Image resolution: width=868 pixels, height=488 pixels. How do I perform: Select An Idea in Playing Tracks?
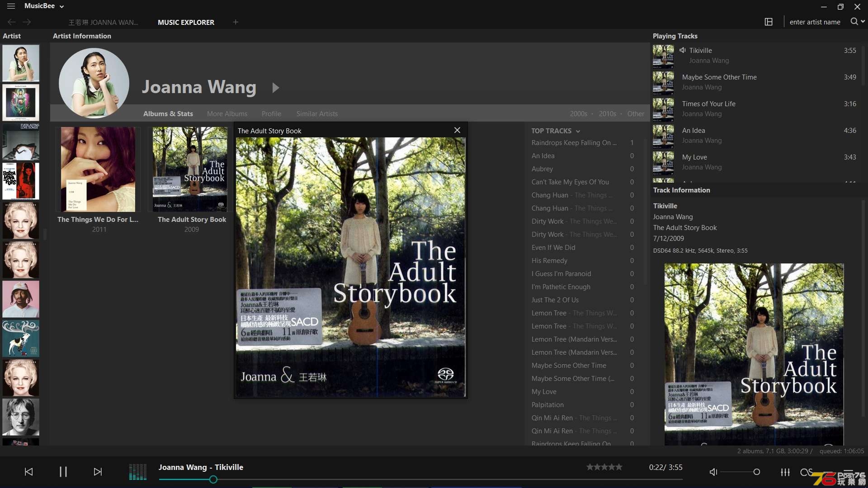(756, 136)
